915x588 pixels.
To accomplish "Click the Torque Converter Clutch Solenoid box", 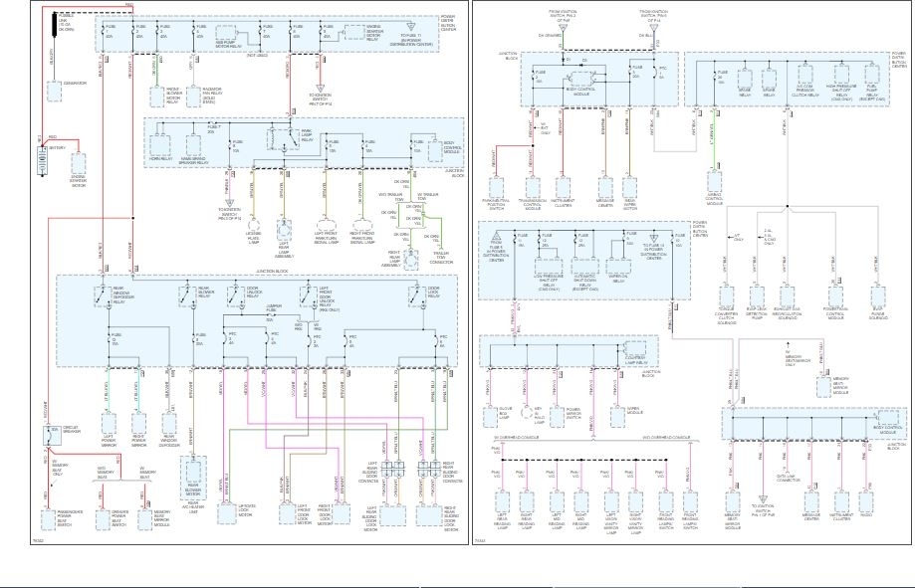I will [727, 296].
